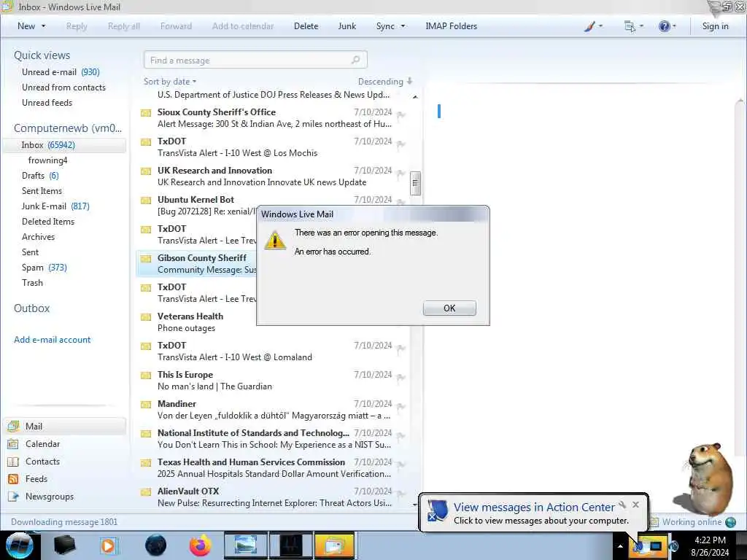The height and width of the screenshot is (560, 747).
Task: Open the Deleted Items folder
Action: coord(48,222)
